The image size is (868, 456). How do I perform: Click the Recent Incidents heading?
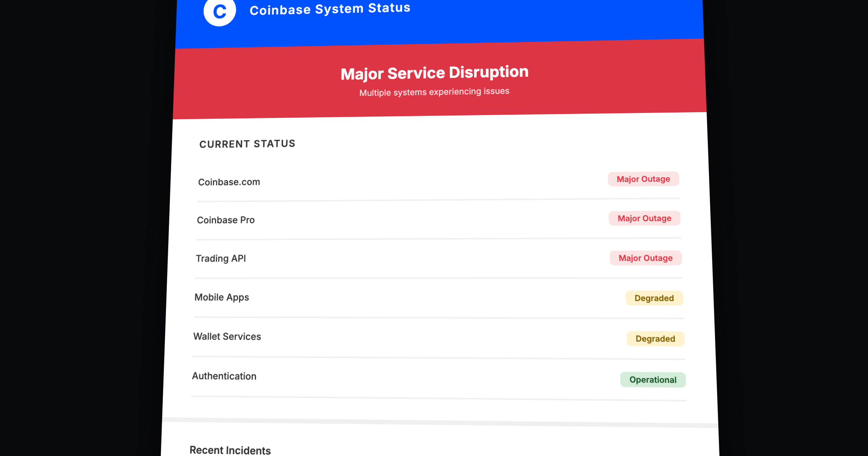point(230,450)
